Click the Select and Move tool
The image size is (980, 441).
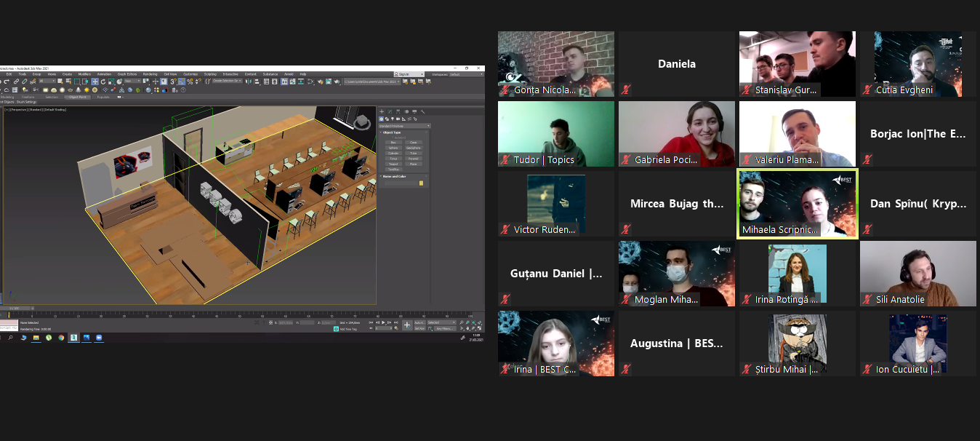point(95,82)
